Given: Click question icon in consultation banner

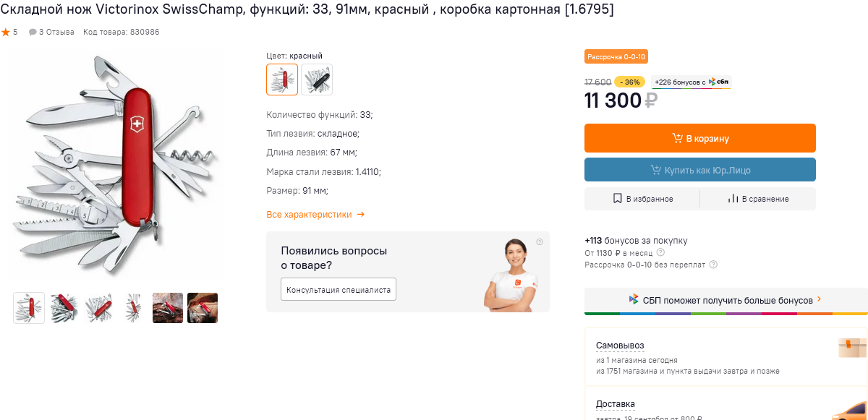Looking at the screenshot, I should (540, 242).
